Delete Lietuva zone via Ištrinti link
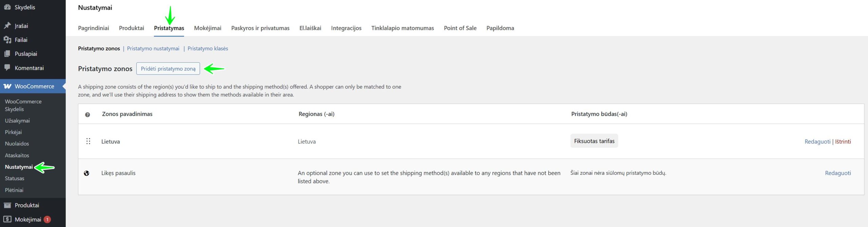 tap(843, 142)
